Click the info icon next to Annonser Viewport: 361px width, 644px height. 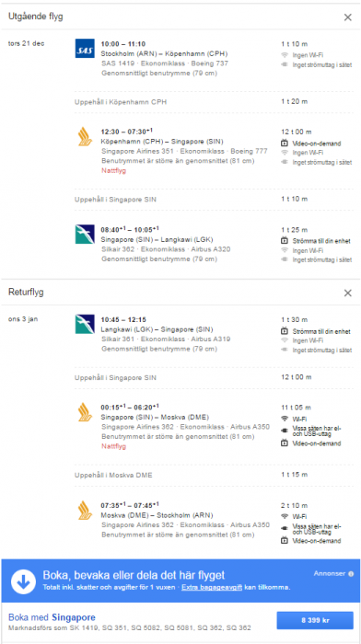[x=351, y=574]
